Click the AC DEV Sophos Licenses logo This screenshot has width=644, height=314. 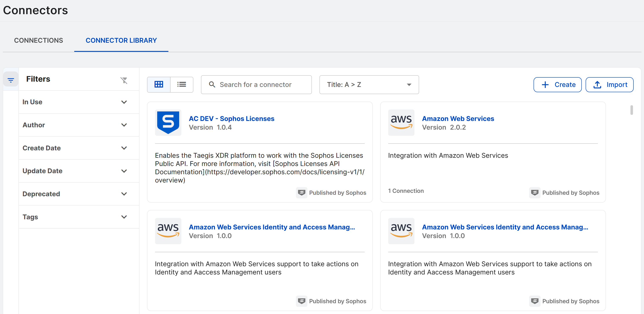tap(168, 122)
